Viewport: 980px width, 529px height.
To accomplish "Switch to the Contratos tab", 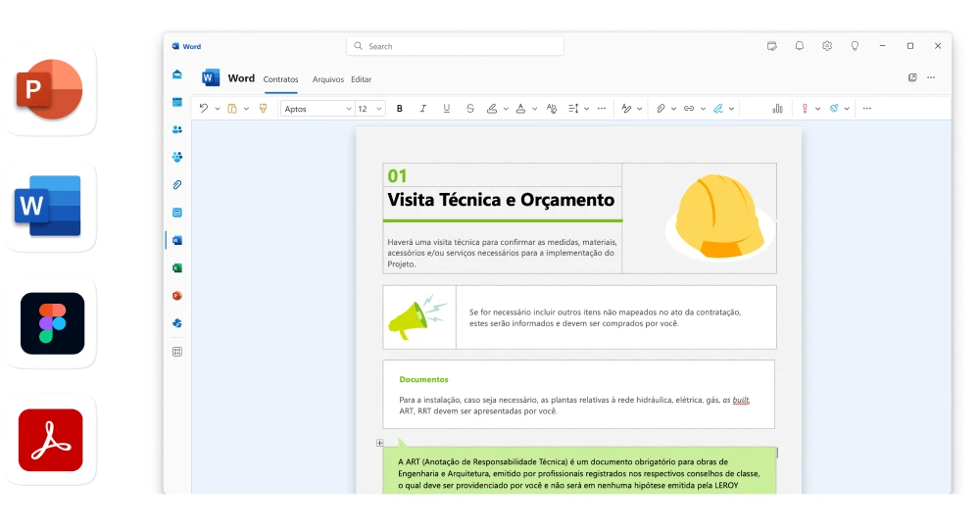I will (280, 79).
